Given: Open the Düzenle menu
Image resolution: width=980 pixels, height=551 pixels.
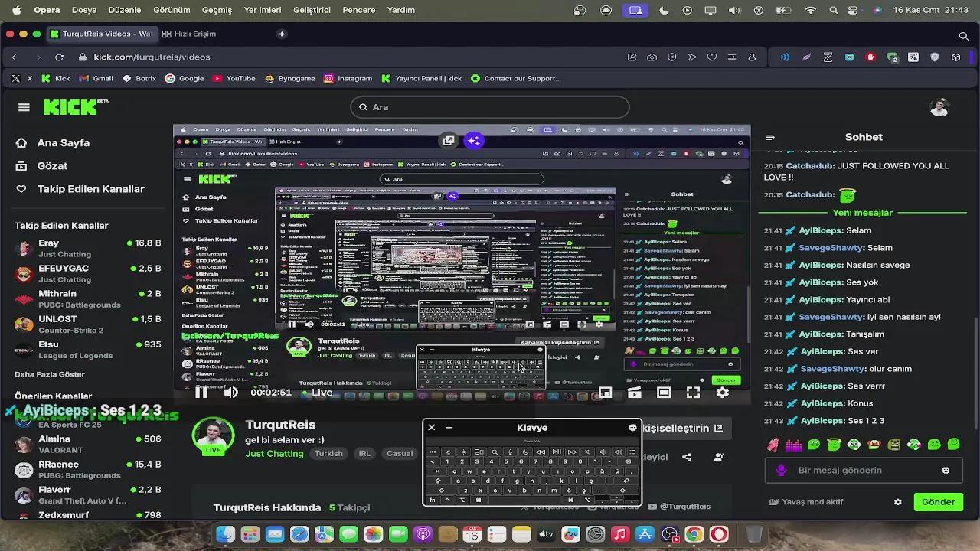Looking at the screenshot, I should pyautogui.click(x=124, y=10).
